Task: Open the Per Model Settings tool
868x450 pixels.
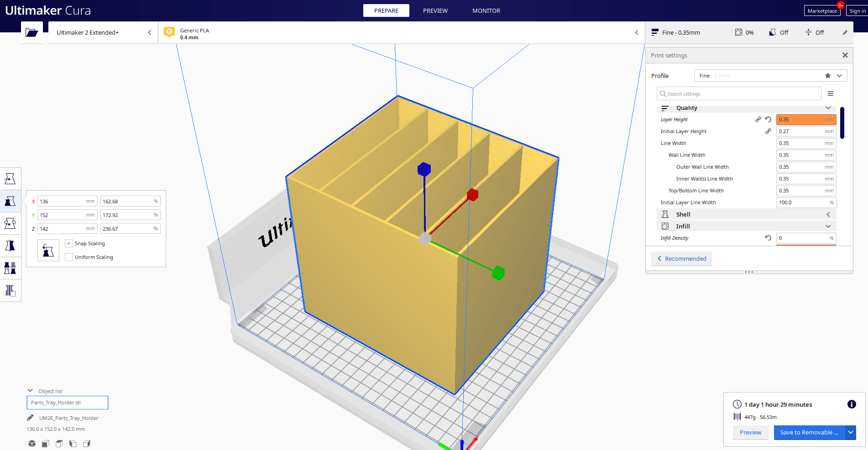Action: pos(10,268)
